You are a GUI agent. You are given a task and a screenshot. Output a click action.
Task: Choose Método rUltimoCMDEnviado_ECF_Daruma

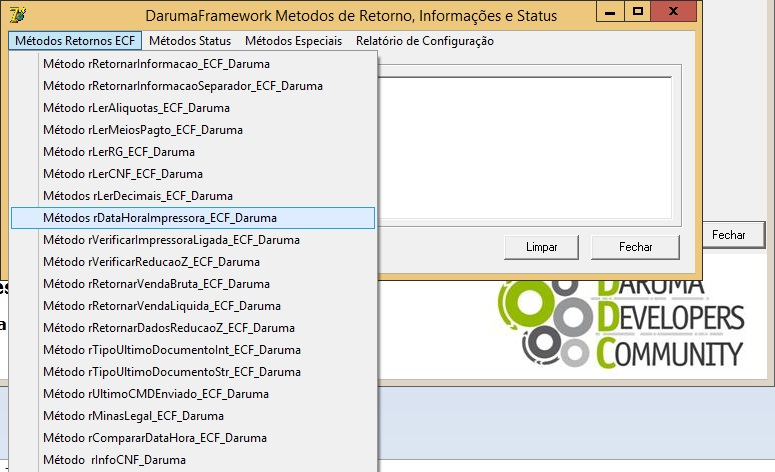point(193,394)
